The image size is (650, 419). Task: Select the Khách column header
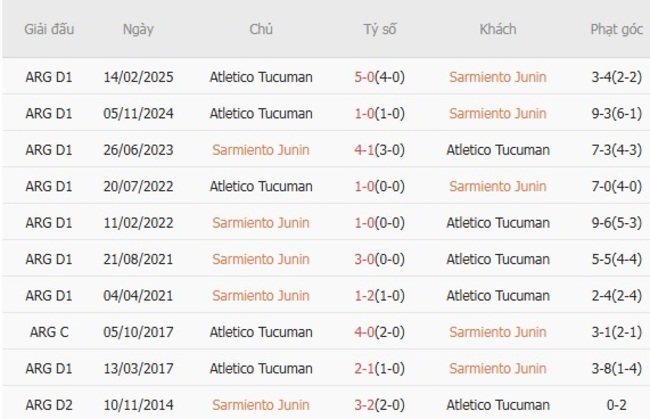point(498,29)
